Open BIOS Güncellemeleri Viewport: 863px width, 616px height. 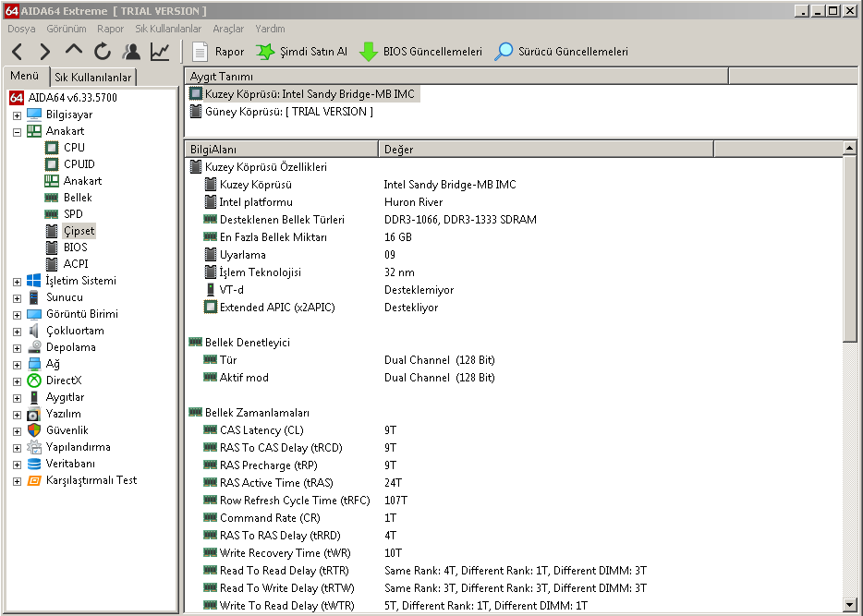[x=421, y=52]
